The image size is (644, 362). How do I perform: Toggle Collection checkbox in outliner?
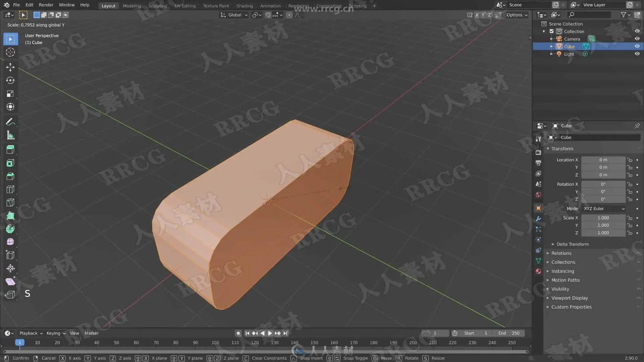[551, 31]
